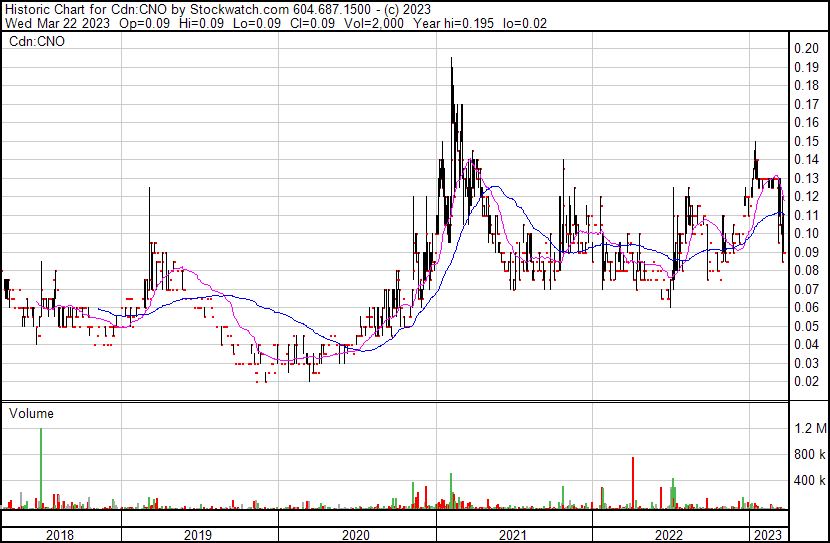The image size is (830, 543).
Task: Click the 1.2 M volume axis label
Action: click(x=809, y=429)
